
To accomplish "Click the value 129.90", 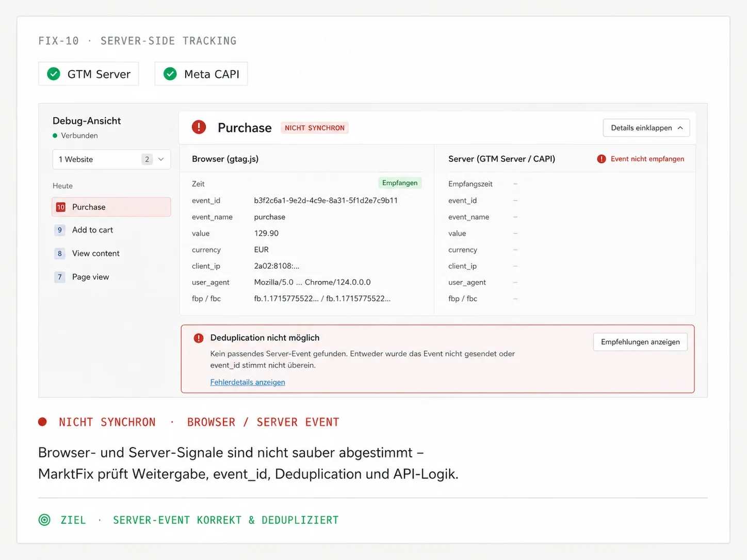I will coord(266,233).
